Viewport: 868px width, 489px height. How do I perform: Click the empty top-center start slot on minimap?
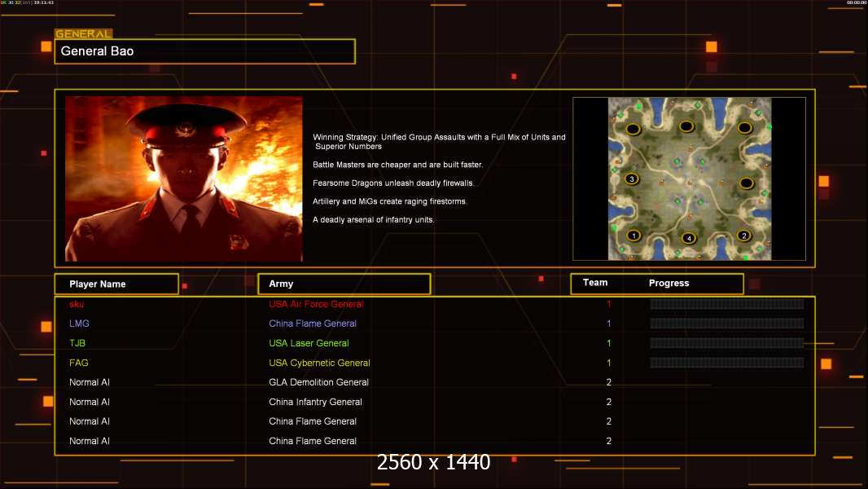(x=686, y=126)
